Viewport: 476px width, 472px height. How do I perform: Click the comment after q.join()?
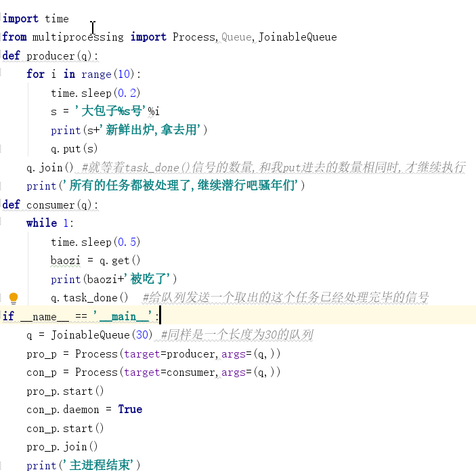coord(274,167)
